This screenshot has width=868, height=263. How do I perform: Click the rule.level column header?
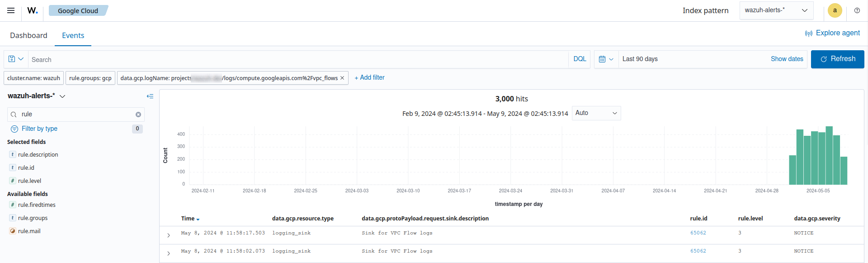pyautogui.click(x=750, y=219)
